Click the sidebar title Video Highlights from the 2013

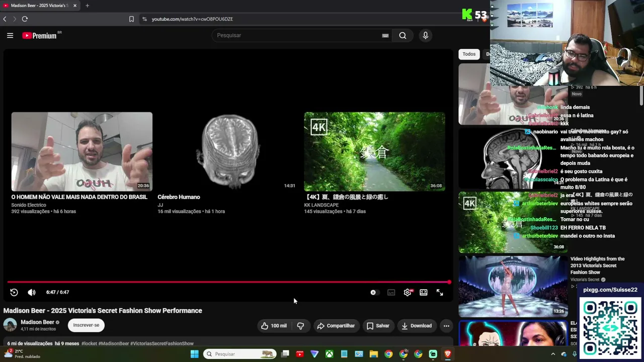click(x=598, y=265)
